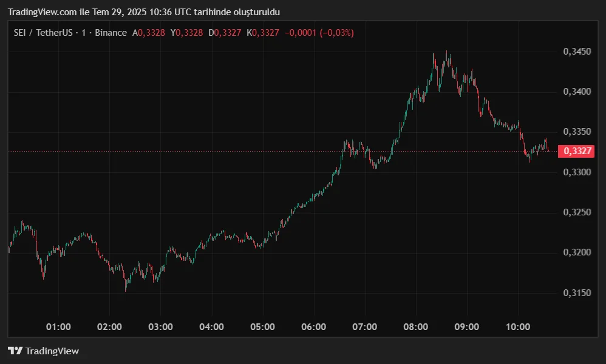This screenshot has width=606, height=364.
Task: Click the low value D0,3327
Action: pos(225,33)
